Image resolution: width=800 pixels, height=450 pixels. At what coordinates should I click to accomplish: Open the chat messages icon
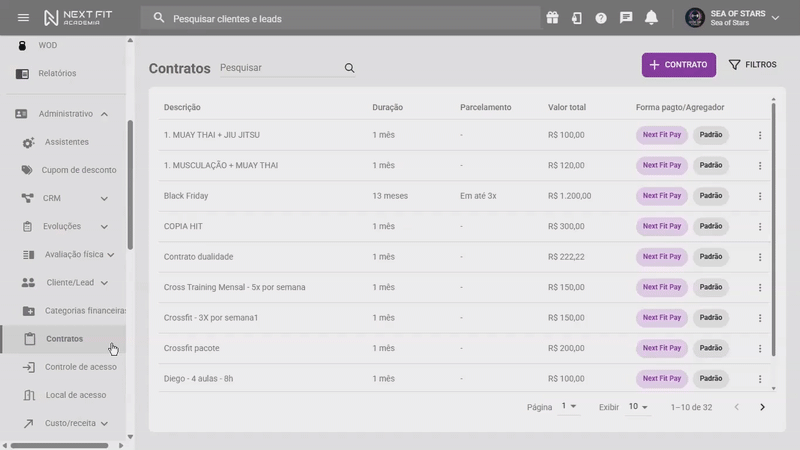pyautogui.click(x=626, y=18)
